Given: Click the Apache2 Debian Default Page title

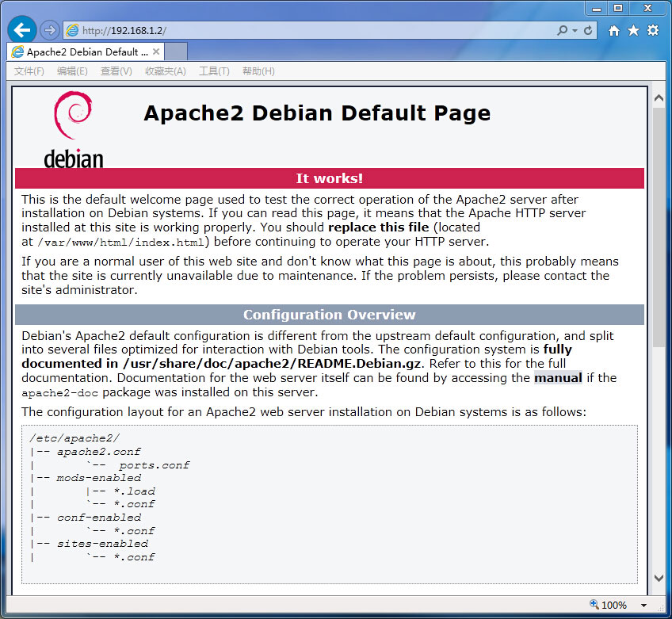Looking at the screenshot, I should coord(317,113).
